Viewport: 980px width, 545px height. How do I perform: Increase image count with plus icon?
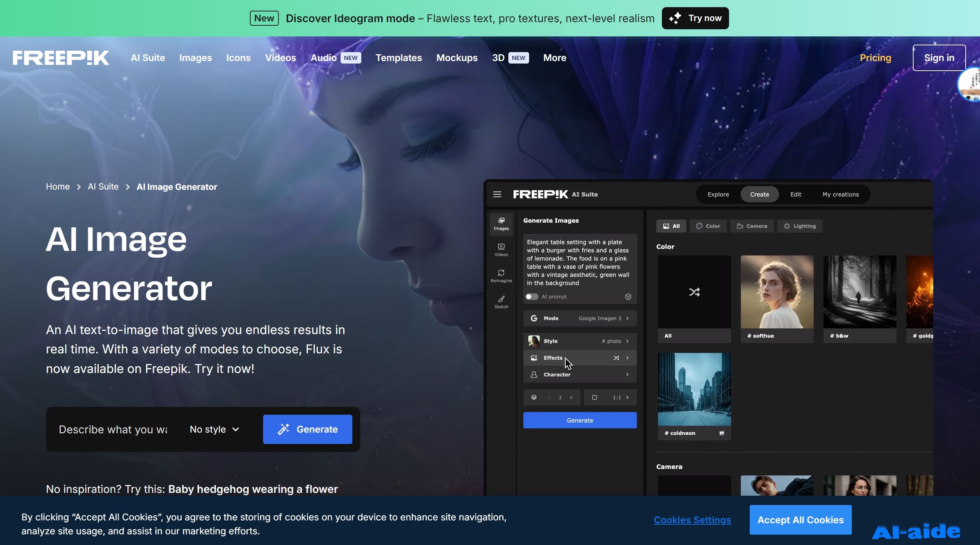[x=571, y=397]
